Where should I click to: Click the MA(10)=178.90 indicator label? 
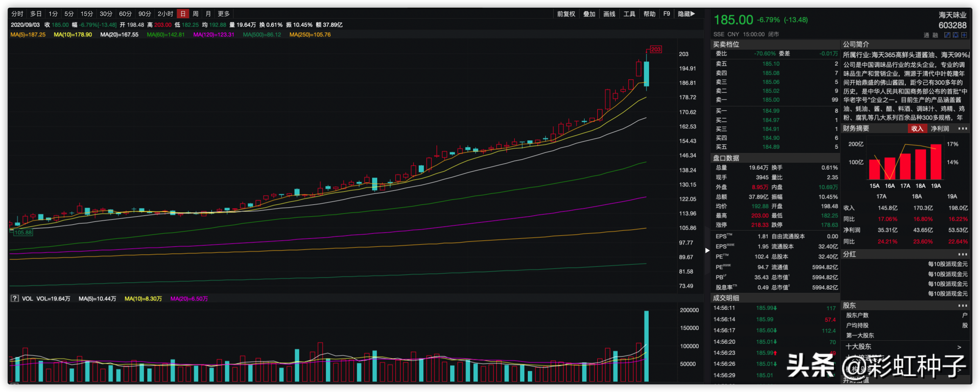point(73,35)
